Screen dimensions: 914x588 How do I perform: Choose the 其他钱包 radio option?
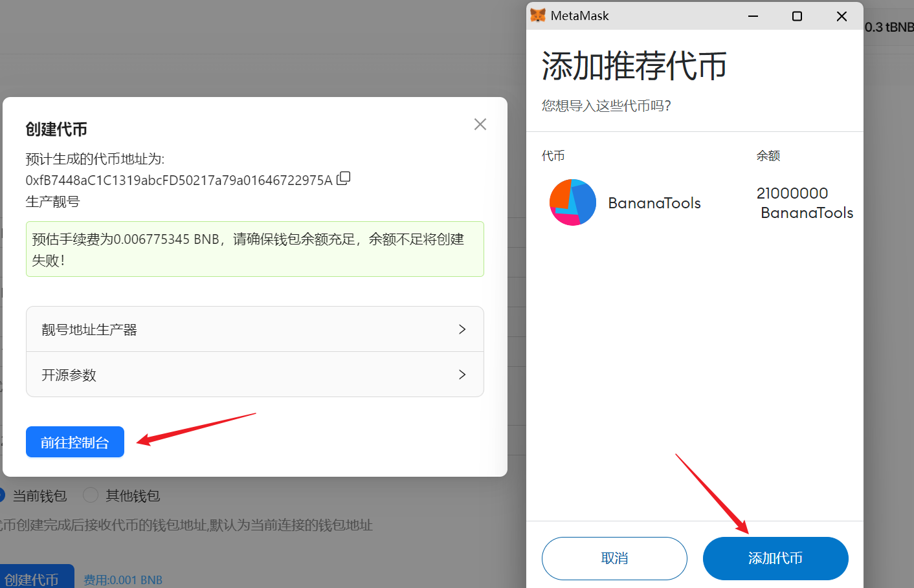pyautogui.click(x=91, y=495)
